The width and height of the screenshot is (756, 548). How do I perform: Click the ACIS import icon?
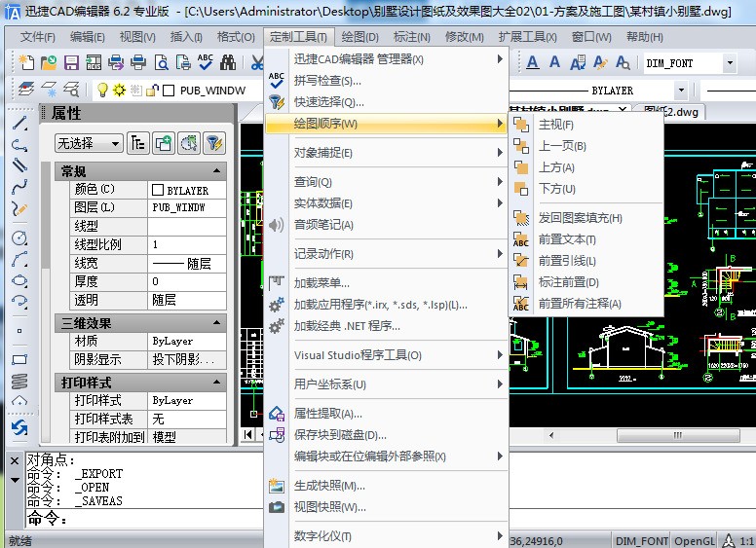point(94,62)
